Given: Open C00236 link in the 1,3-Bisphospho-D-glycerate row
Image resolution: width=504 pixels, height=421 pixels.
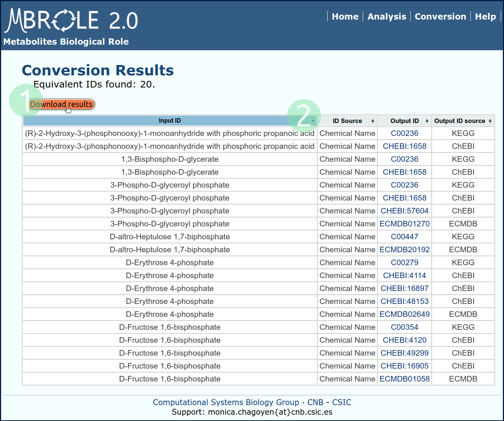Looking at the screenshot, I should (404, 159).
